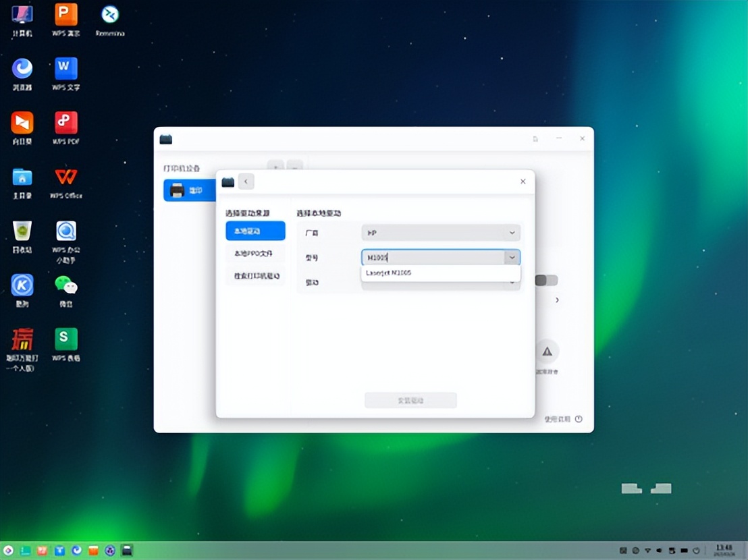This screenshot has height=560, width=748.
Task: Click the back arrow in the driver dialog
Action: pyautogui.click(x=245, y=181)
